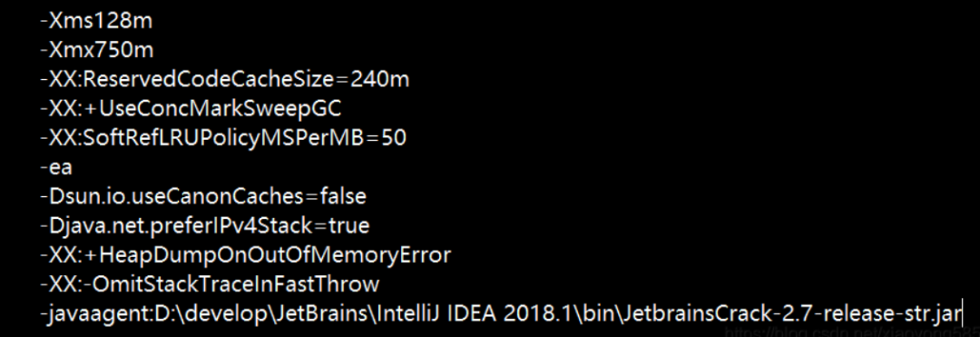This screenshot has width=980, height=337.
Task: Select the 240m value
Action: point(380,79)
